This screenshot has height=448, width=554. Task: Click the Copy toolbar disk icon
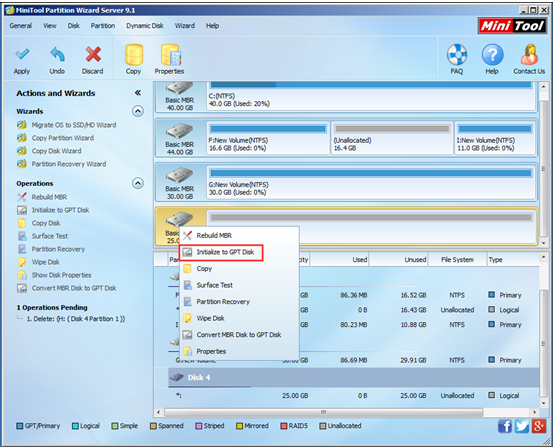click(x=134, y=54)
